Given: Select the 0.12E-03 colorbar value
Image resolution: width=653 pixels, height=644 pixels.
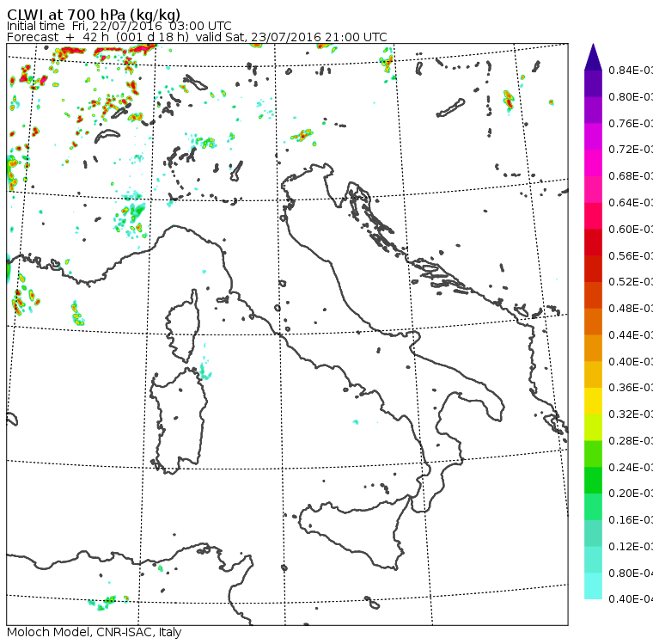Looking at the screenshot, I should 631,547.
